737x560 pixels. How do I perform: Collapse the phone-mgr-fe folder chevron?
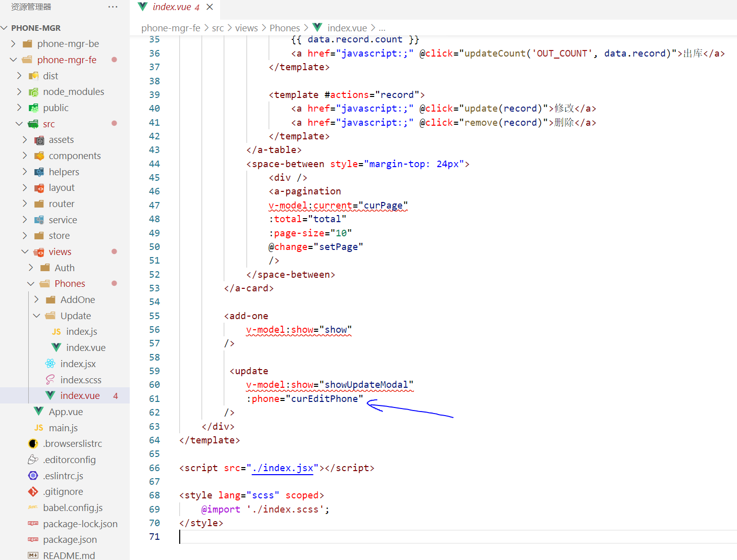click(14, 60)
